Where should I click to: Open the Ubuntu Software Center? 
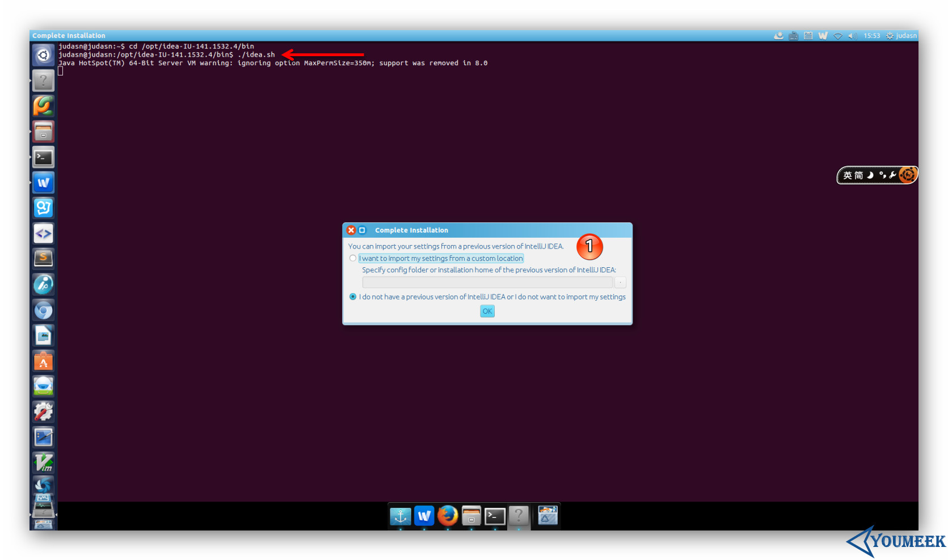click(43, 361)
